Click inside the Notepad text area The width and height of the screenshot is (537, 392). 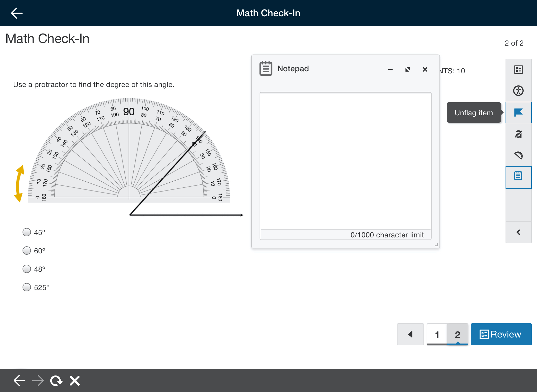click(345, 160)
